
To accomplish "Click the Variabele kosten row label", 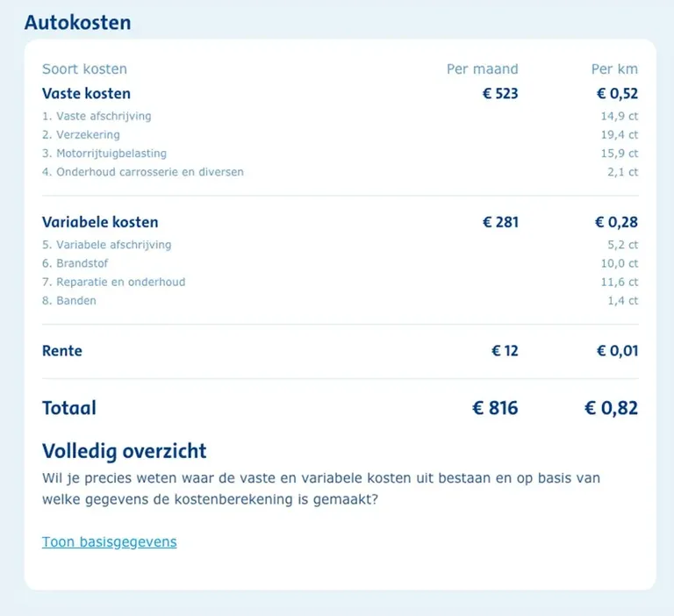I will tap(100, 223).
